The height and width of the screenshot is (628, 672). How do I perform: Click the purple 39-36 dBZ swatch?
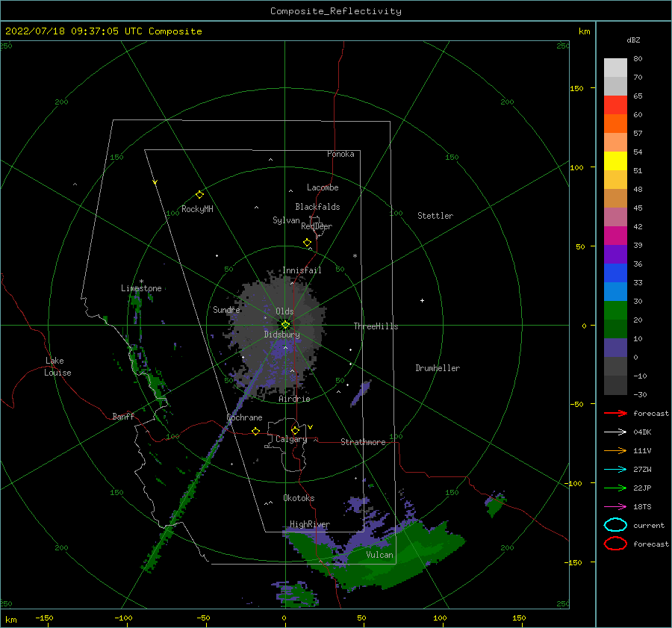point(615,254)
